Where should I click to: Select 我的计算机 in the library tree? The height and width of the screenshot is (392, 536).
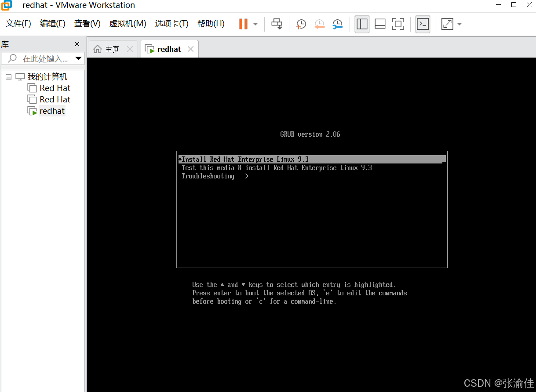[47, 77]
